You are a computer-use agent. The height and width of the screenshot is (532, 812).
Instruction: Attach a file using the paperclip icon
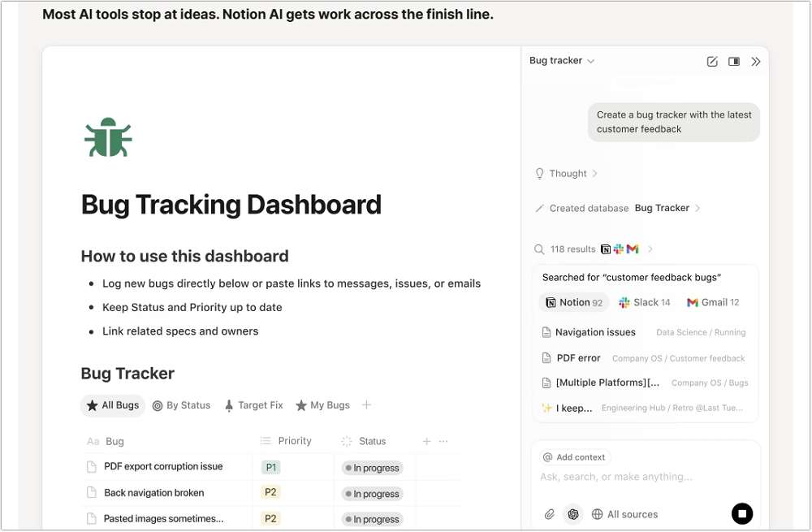click(x=549, y=514)
